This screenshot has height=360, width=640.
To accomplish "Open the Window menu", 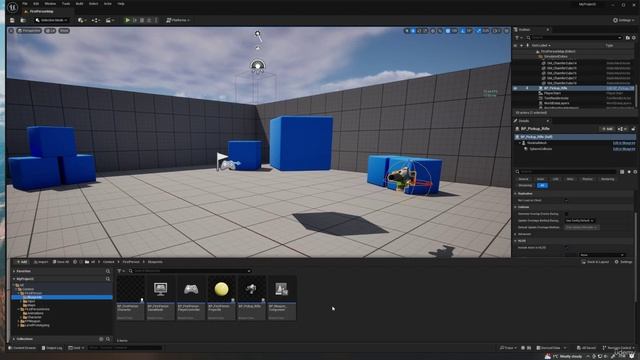I will tap(50, 4).
